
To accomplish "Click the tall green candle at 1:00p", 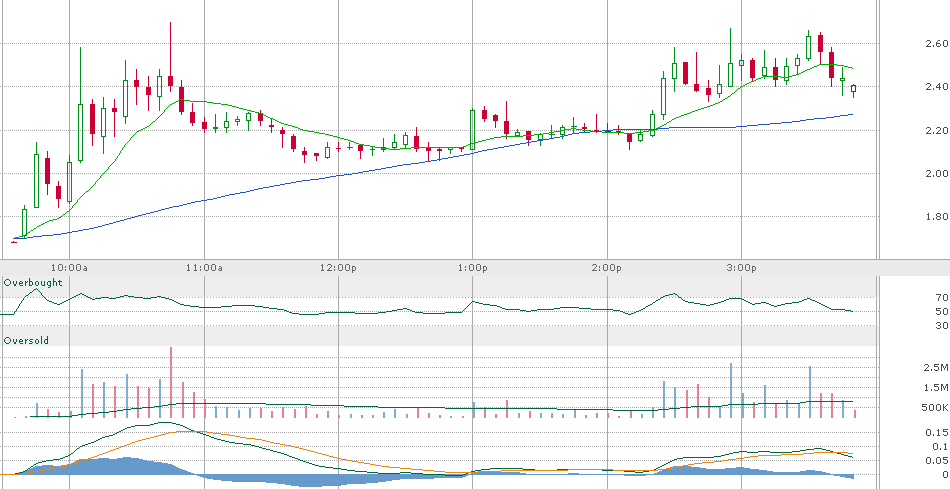I will click(x=473, y=130).
